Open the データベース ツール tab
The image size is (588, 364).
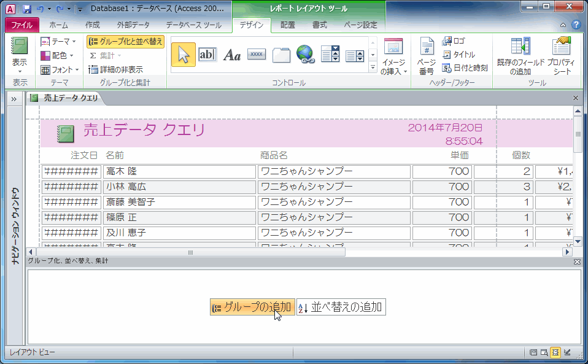[193, 25]
